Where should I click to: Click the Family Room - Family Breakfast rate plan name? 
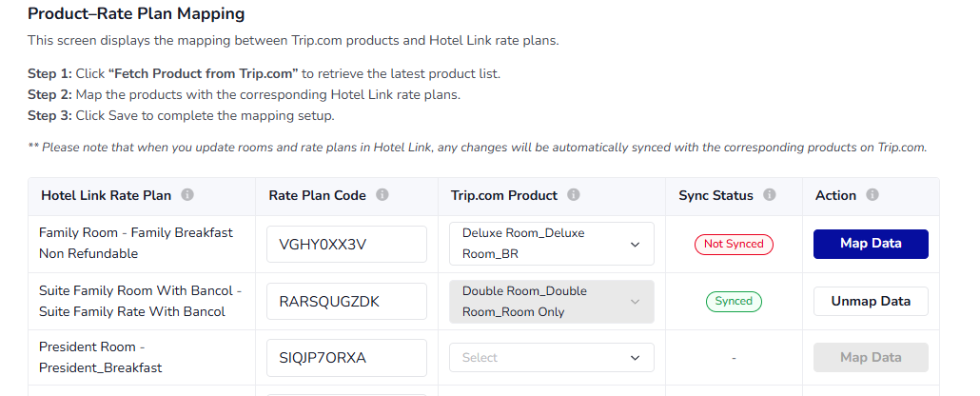coord(135,243)
